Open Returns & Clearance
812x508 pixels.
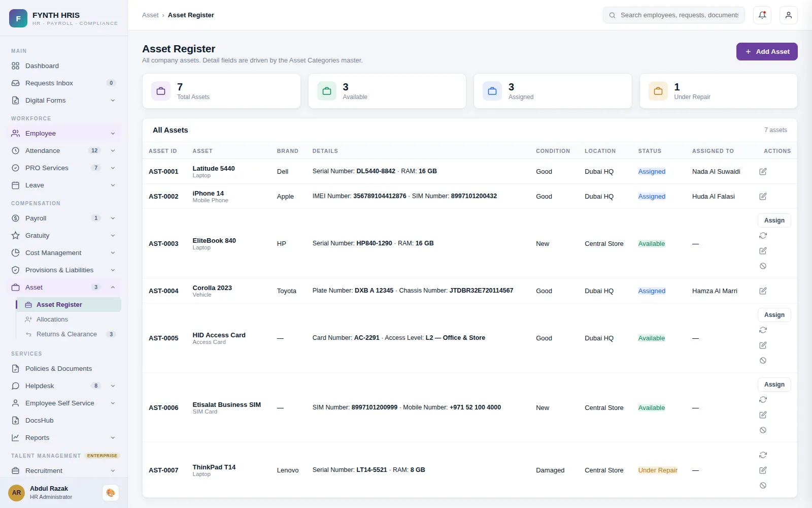[x=69, y=334]
